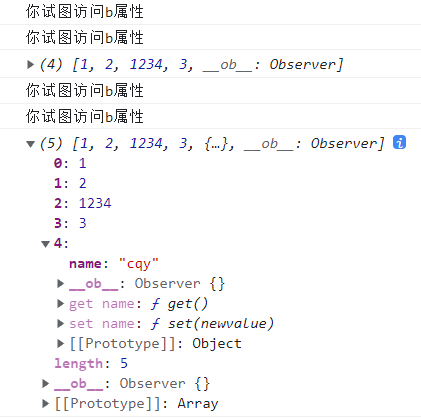Image resolution: width=421 pixels, height=418 pixels.
Task: Click the f set(newvalue) function link
Action: click(x=212, y=324)
